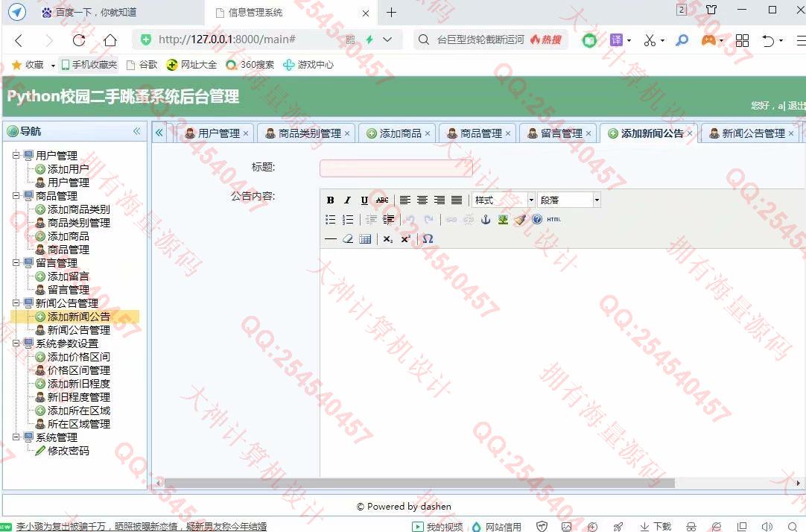806x532 pixels.
Task: Insert a bulleted list
Action: point(331,220)
